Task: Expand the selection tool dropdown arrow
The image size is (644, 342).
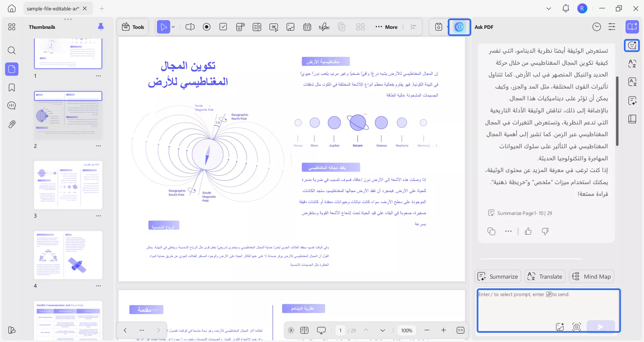Action: 173,27
